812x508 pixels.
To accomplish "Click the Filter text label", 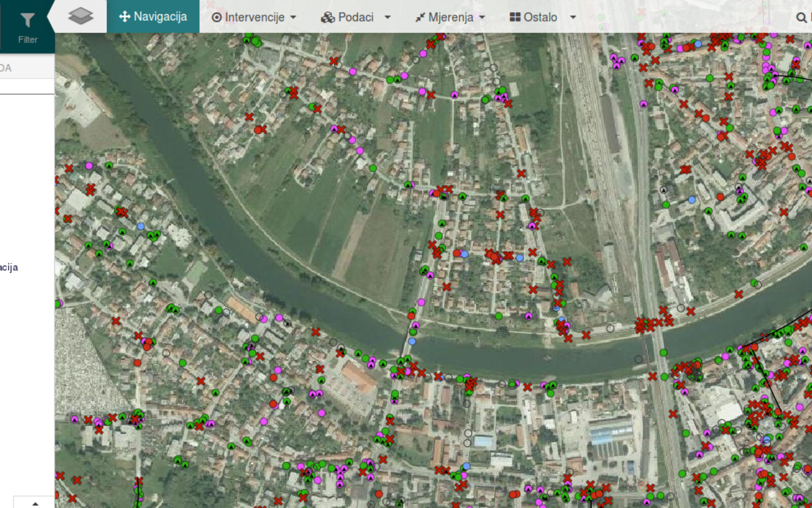I will pyautogui.click(x=27, y=40).
